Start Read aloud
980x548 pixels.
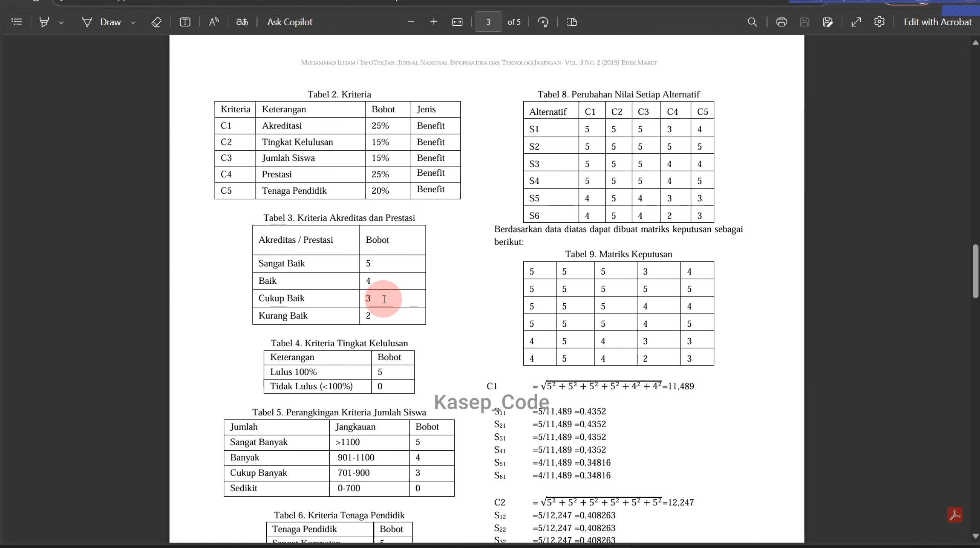214,22
